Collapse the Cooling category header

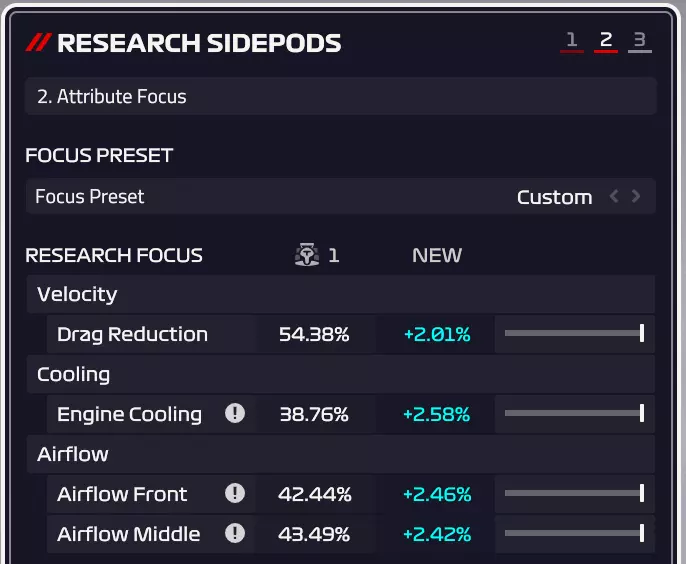[x=340, y=374]
